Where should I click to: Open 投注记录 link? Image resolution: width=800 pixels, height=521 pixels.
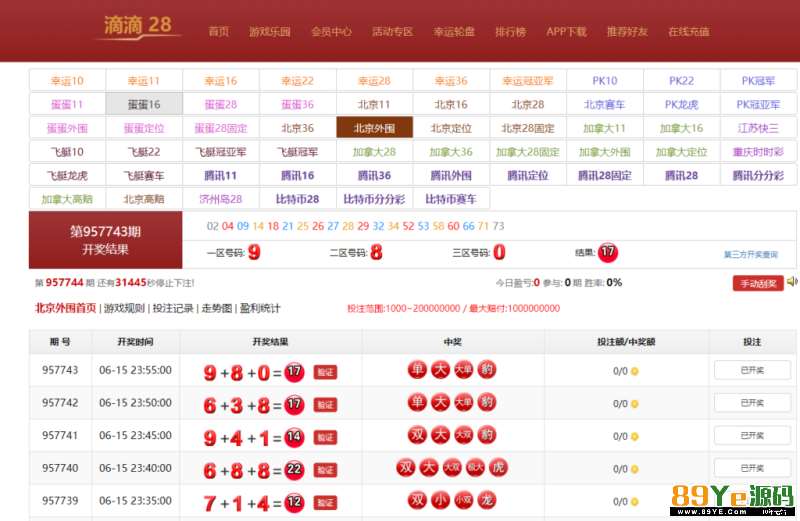173,308
